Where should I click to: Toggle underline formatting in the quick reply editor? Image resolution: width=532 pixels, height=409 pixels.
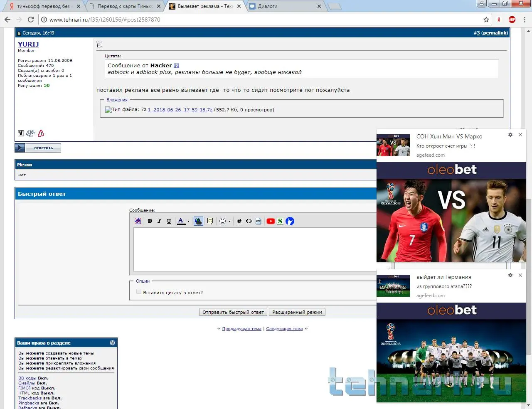coord(169,221)
